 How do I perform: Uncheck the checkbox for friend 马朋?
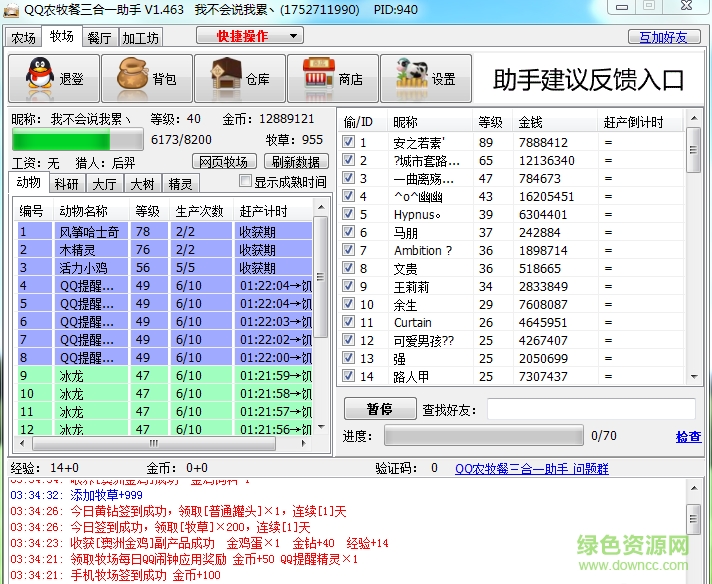click(x=349, y=233)
